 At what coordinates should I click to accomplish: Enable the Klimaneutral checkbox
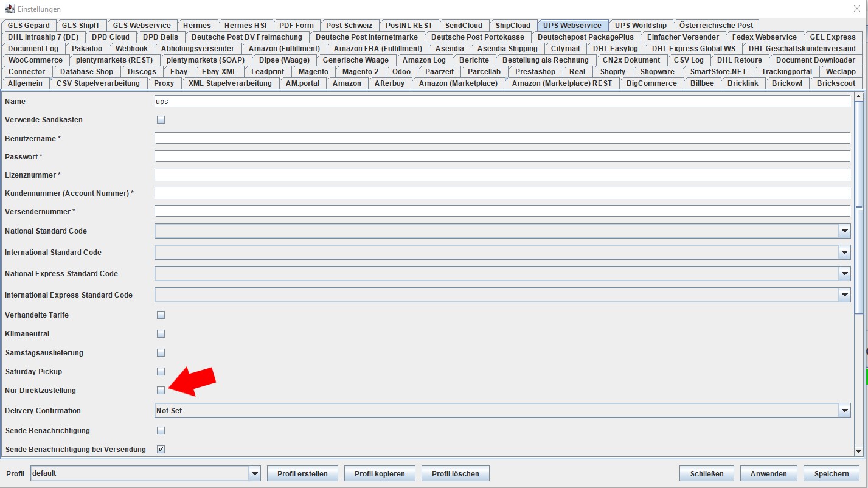coord(161,334)
